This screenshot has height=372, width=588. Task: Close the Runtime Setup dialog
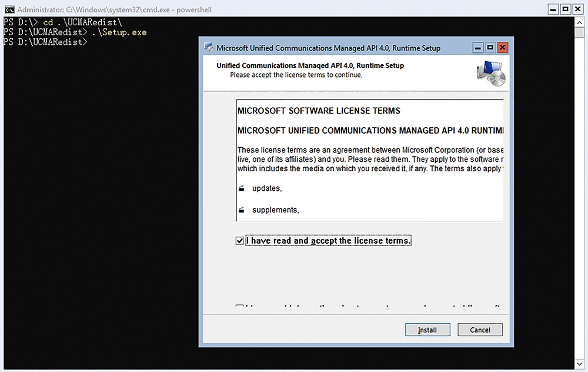tap(503, 48)
